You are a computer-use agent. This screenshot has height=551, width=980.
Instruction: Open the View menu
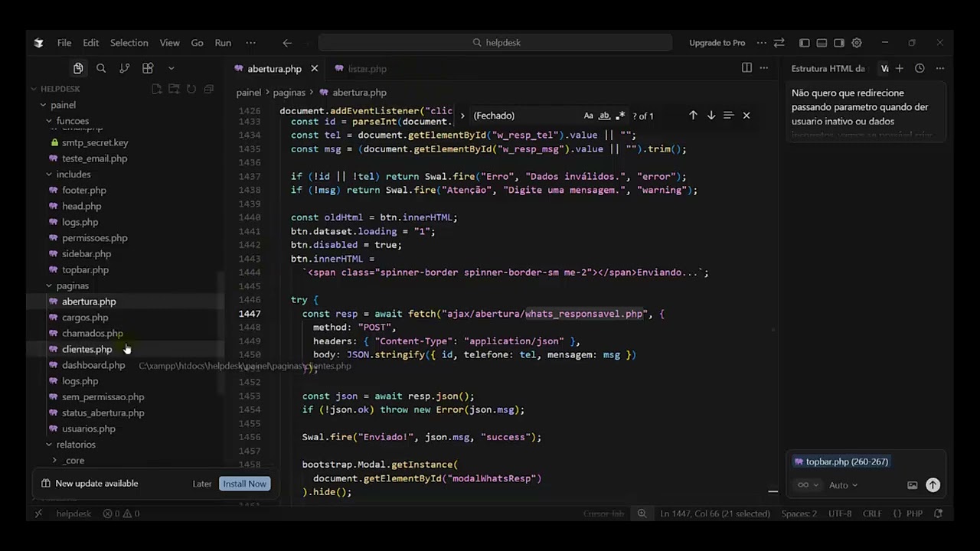tap(170, 43)
